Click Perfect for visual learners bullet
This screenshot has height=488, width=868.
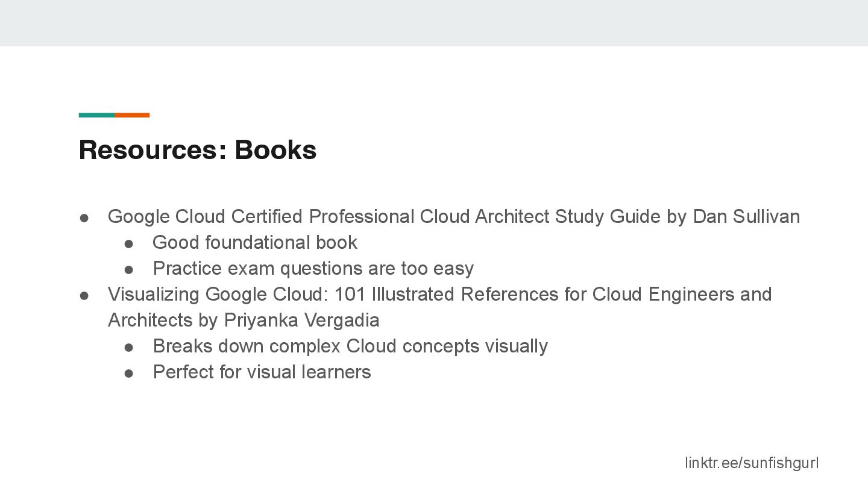point(262,372)
